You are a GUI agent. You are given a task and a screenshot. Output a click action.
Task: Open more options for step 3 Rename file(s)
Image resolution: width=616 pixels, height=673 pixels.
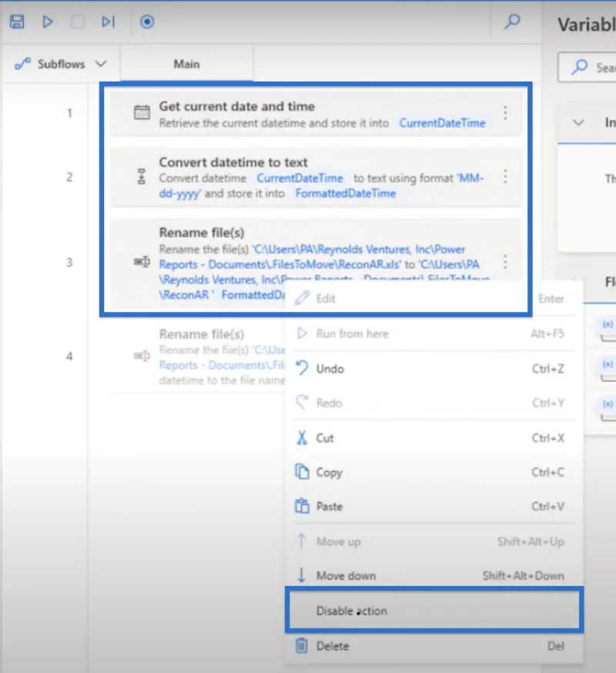point(505,262)
